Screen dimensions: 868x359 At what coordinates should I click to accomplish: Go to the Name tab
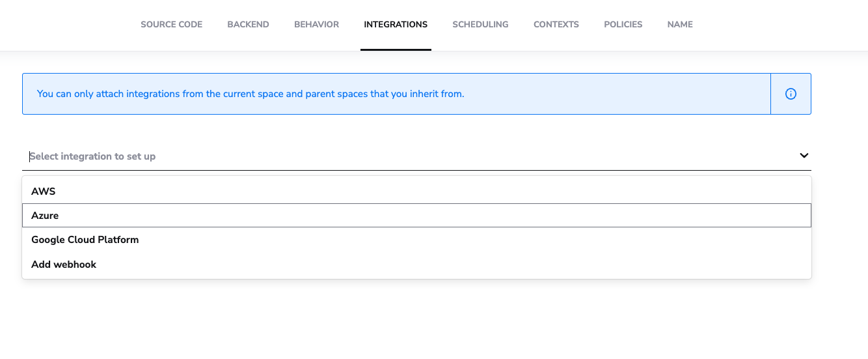(680, 25)
